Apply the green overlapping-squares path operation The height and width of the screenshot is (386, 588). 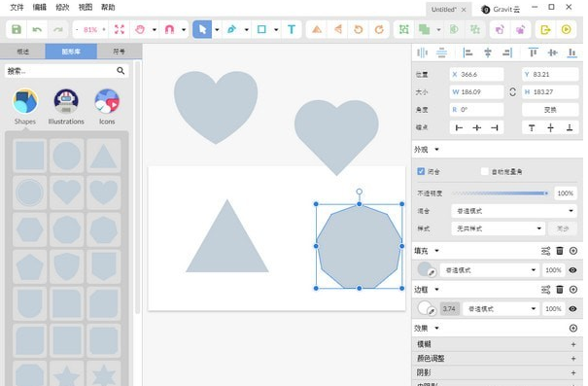(424, 29)
